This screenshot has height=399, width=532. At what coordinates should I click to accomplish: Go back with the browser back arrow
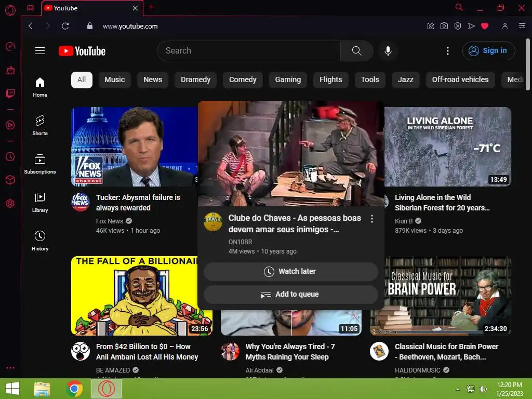31,26
